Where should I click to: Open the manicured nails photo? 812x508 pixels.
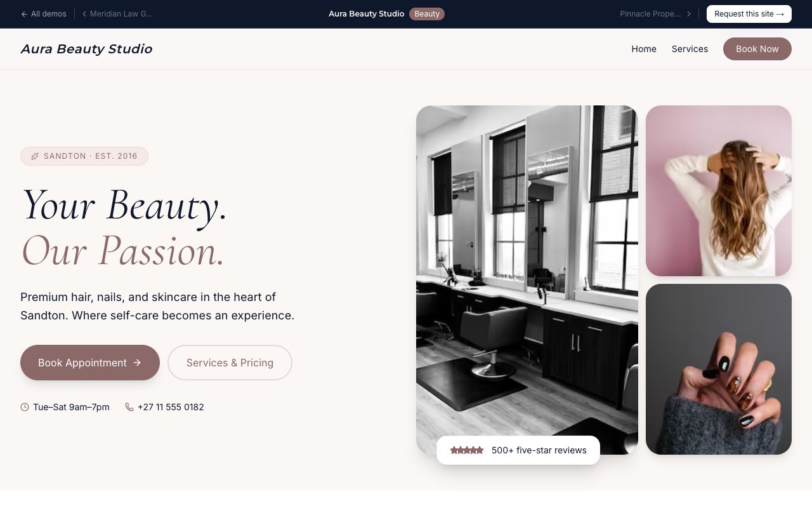pos(718,369)
